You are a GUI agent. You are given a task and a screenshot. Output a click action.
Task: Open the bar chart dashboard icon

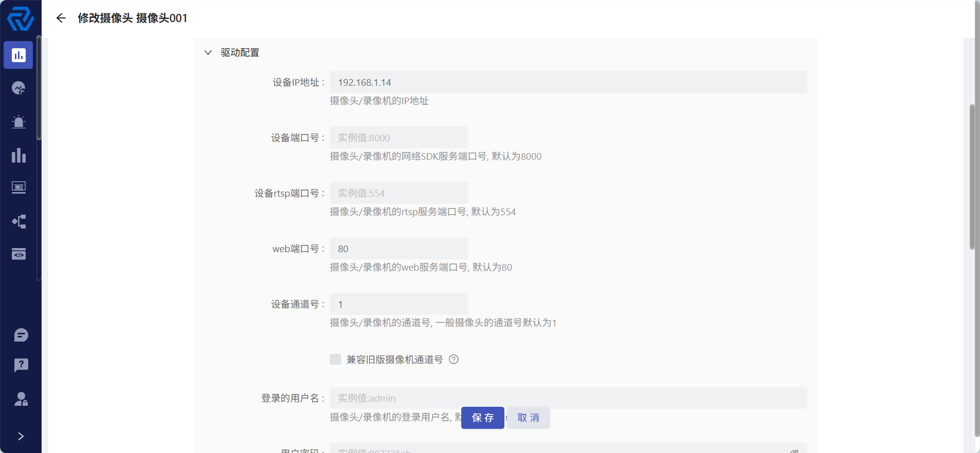click(18, 55)
